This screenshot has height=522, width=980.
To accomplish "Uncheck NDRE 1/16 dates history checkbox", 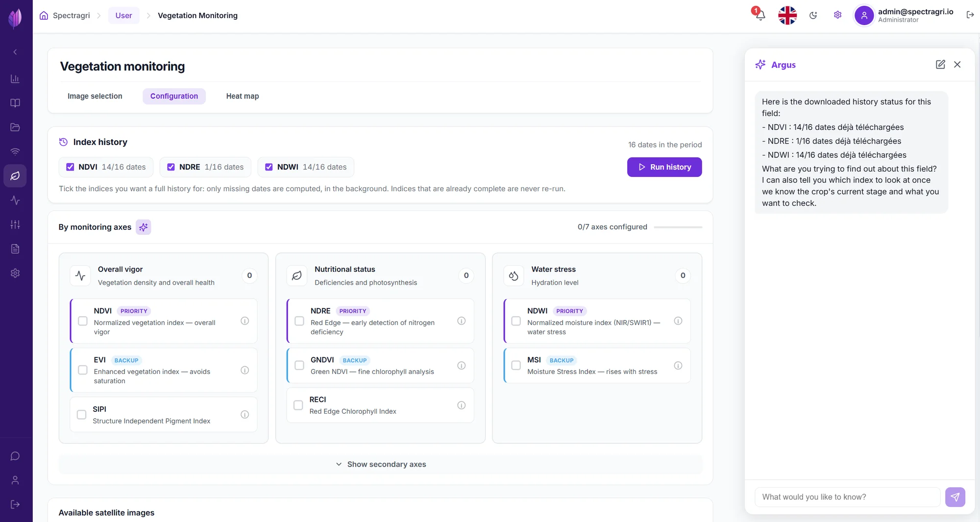I will tap(171, 167).
